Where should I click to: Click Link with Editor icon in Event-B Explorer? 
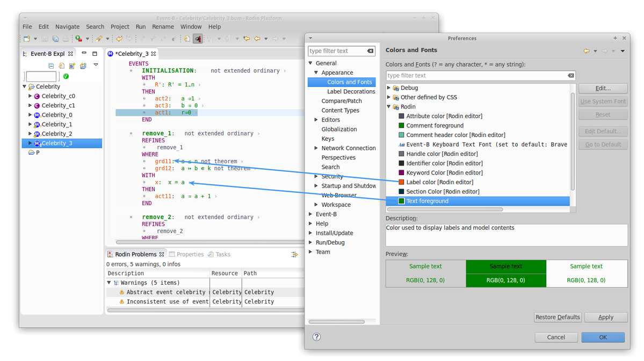click(62, 66)
